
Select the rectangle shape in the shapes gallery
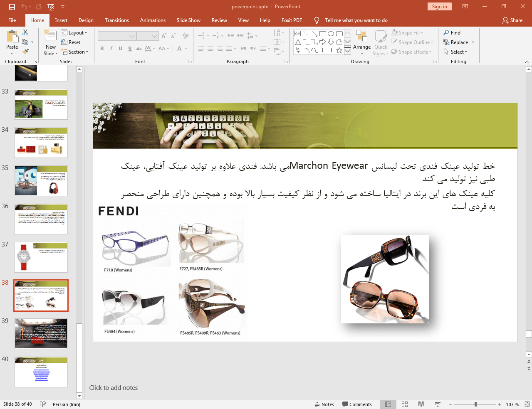tap(322, 34)
